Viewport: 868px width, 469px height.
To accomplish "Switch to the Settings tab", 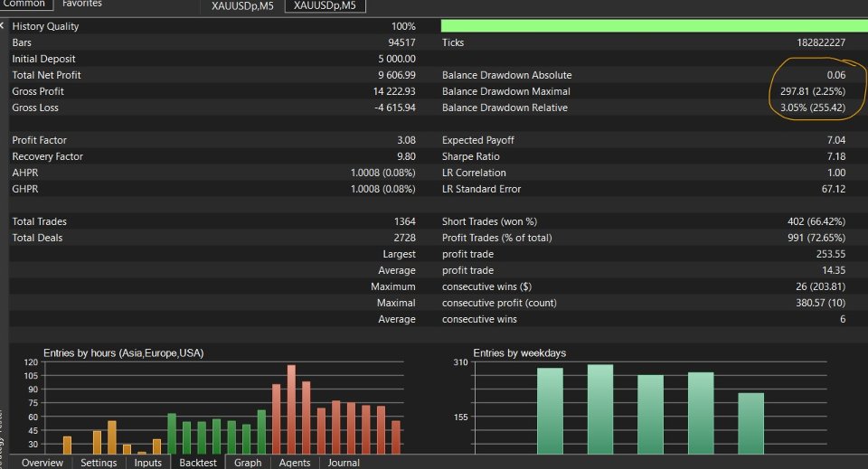I will click(99, 463).
